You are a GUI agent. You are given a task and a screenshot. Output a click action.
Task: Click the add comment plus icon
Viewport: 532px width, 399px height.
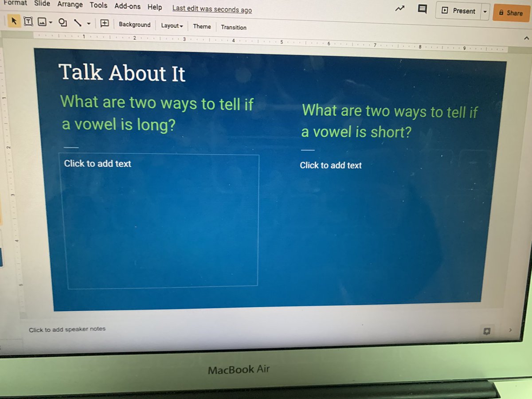coord(105,23)
